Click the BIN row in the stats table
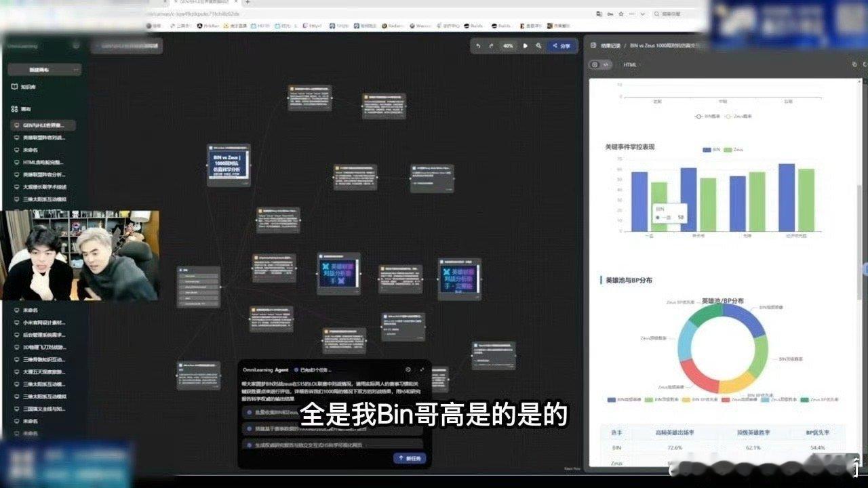 point(723,447)
